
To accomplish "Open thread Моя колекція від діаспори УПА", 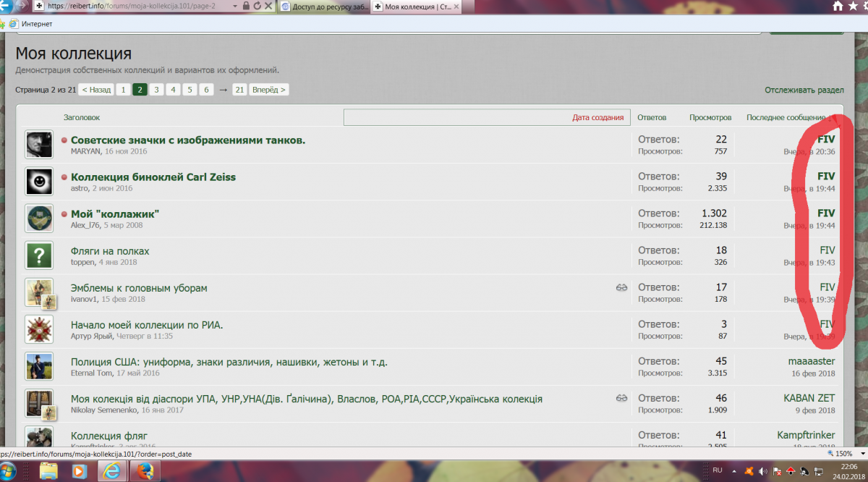I will [307, 399].
